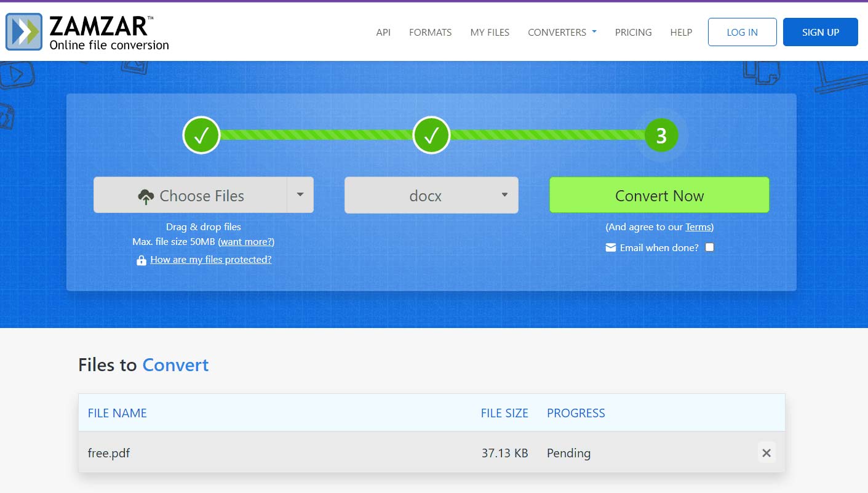Remove free.pdf using the X icon
This screenshot has width=868, height=493.
pyautogui.click(x=766, y=453)
